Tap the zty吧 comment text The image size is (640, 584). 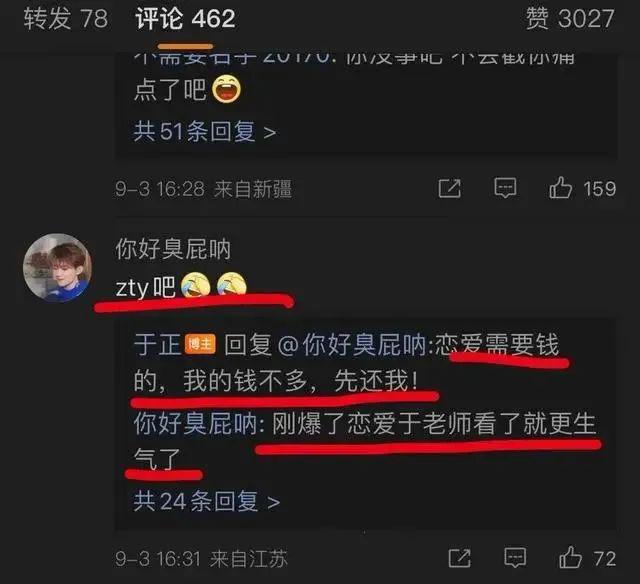point(181,286)
